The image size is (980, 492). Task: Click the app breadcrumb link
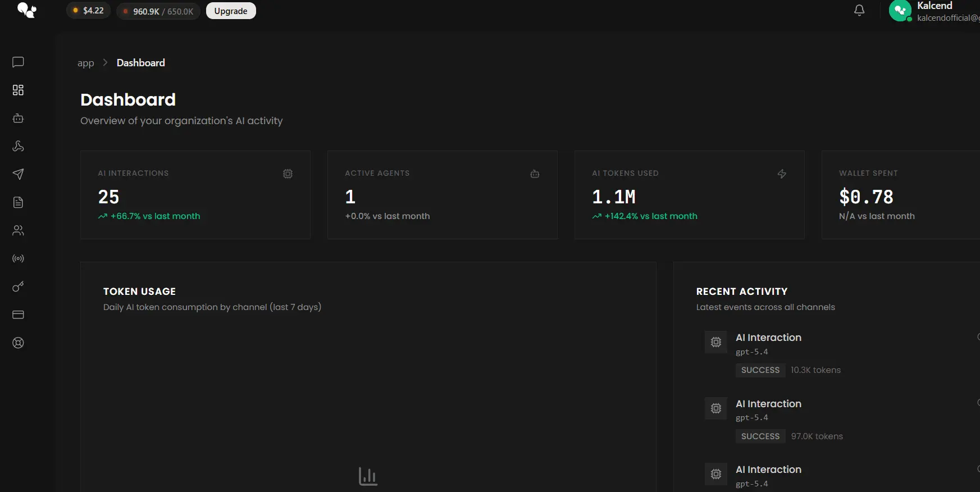(x=86, y=63)
